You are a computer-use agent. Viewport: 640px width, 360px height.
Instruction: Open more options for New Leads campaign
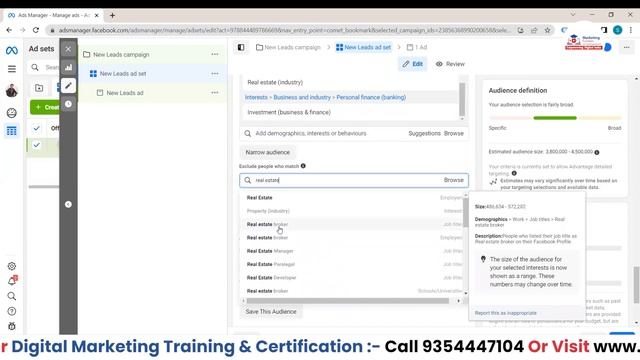click(x=215, y=54)
